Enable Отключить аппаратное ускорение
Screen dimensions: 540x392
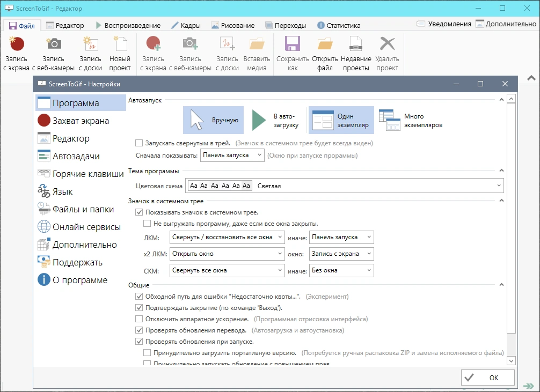139,319
